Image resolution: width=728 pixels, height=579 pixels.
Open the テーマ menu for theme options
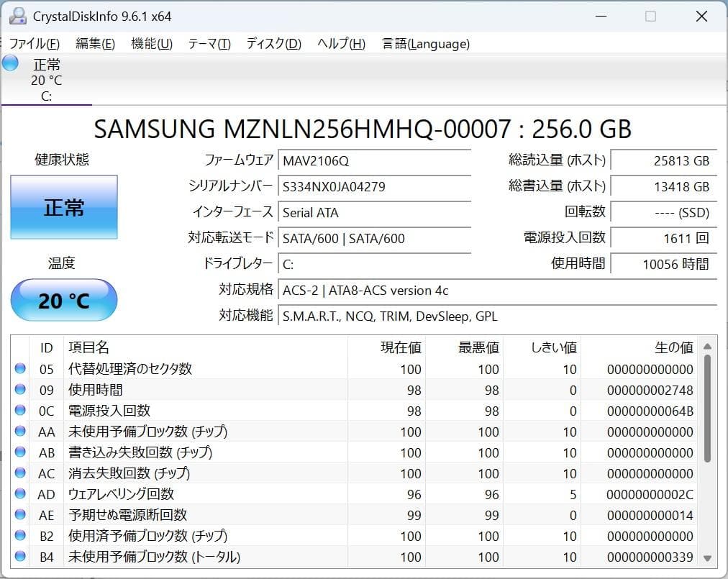click(x=209, y=44)
